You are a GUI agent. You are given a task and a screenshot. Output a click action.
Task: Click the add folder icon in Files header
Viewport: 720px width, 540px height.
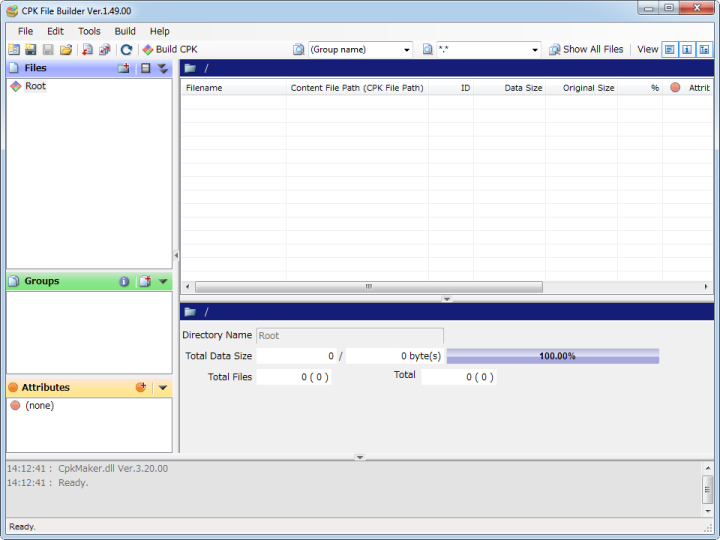tap(124, 68)
